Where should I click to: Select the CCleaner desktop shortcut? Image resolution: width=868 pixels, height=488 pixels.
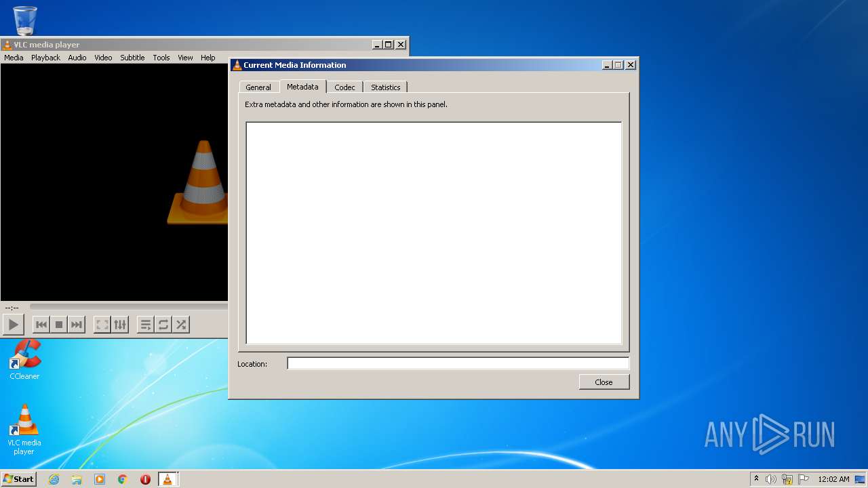click(x=24, y=360)
